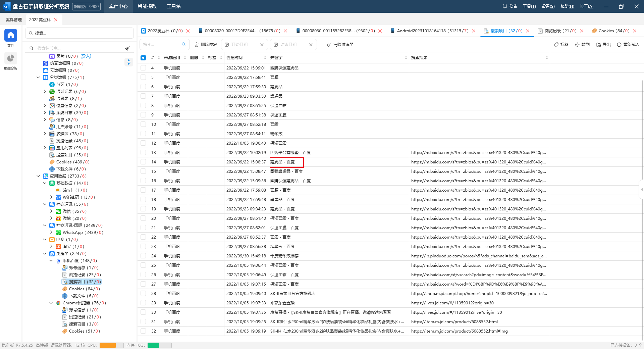The image size is (644, 349).
Task: Click the tree clear brush icon
Action: [x=127, y=48]
